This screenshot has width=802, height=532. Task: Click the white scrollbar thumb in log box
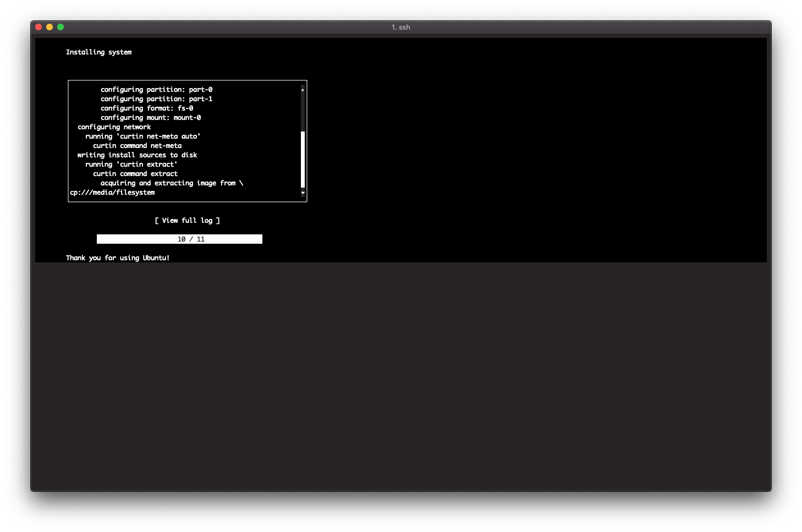[303, 160]
